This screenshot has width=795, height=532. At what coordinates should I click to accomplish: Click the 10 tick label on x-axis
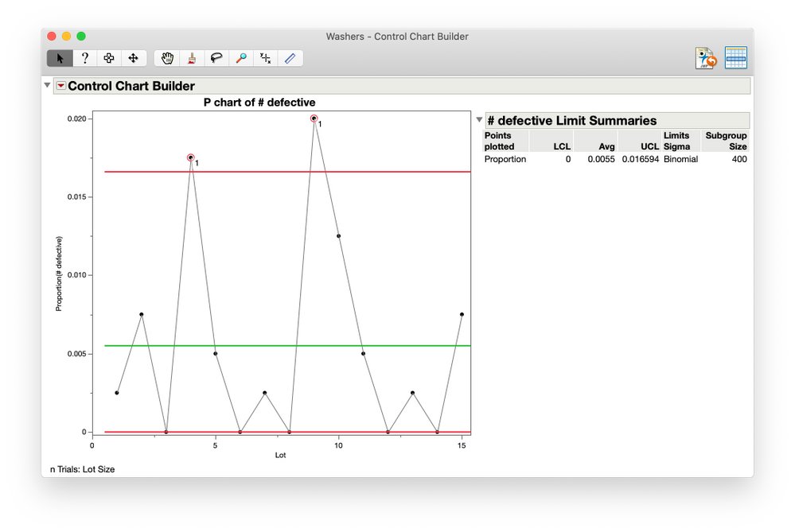[x=338, y=446]
